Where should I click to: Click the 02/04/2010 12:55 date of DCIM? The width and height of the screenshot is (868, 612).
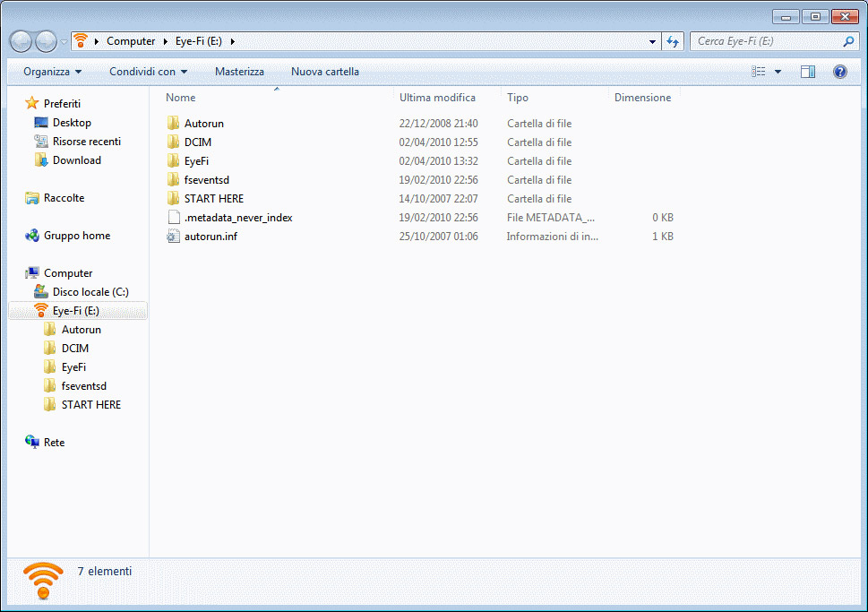tap(438, 142)
